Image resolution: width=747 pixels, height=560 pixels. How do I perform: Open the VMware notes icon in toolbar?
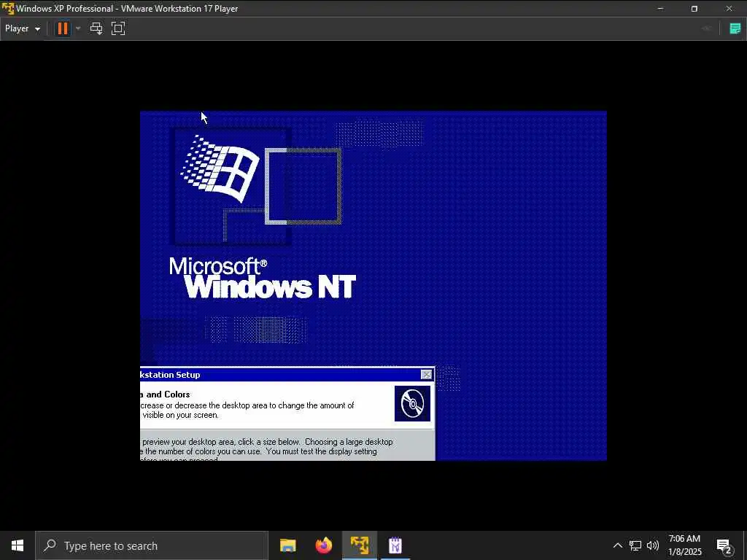tap(735, 28)
